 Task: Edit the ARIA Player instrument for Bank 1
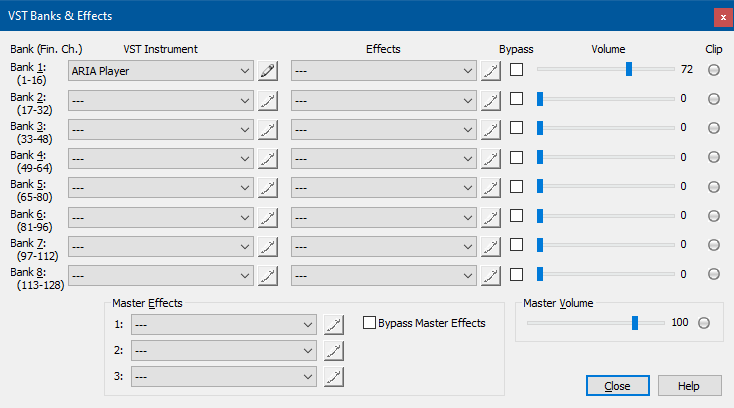268,71
